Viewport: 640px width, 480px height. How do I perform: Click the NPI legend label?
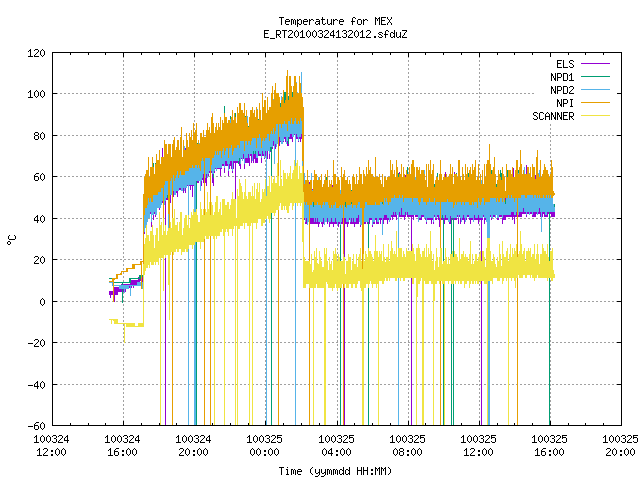click(565, 103)
